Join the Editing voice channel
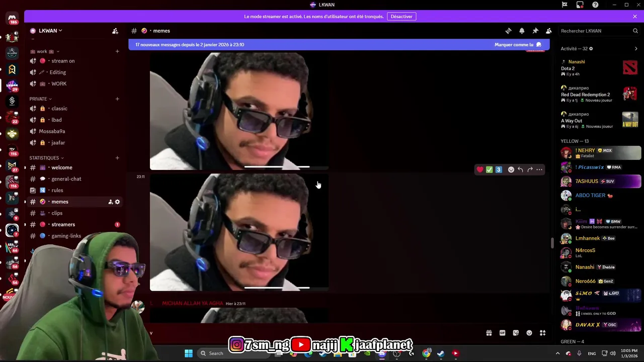The width and height of the screenshot is (644, 362). [x=74, y=72]
